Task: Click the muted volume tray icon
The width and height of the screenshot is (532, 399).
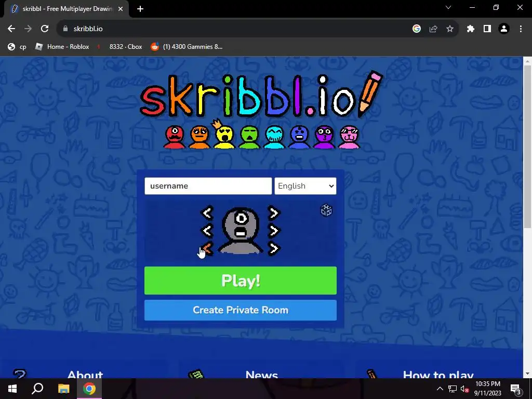Action: coord(465,389)
